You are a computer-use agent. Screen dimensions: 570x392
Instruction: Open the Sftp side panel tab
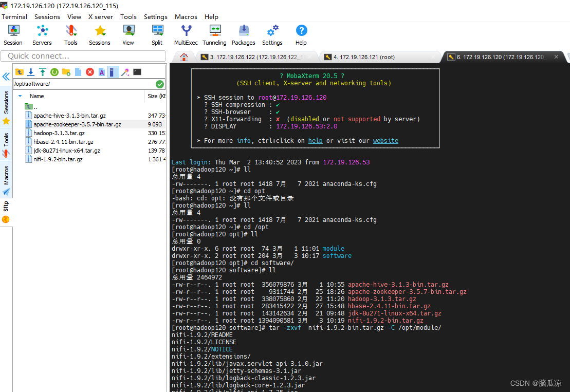pyautogui.click(x=6, y=212)
